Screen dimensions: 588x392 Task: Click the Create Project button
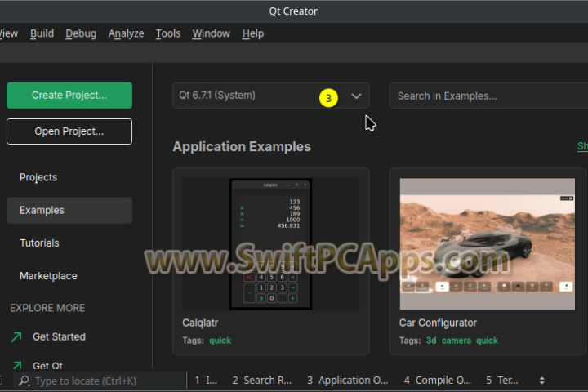(x=69, y=96)
